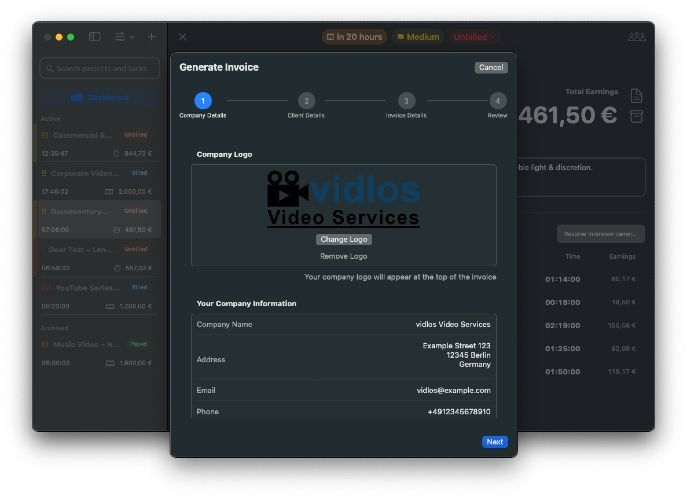
Task: Click Billed badge on YouTube Series project
Action: (x=139, y=287)
